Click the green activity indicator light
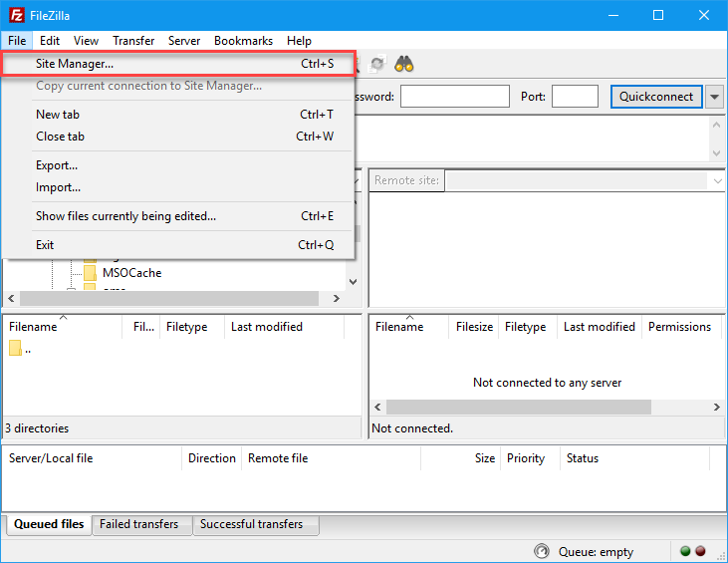Screen dimensions: 728x563 (685, 551)
